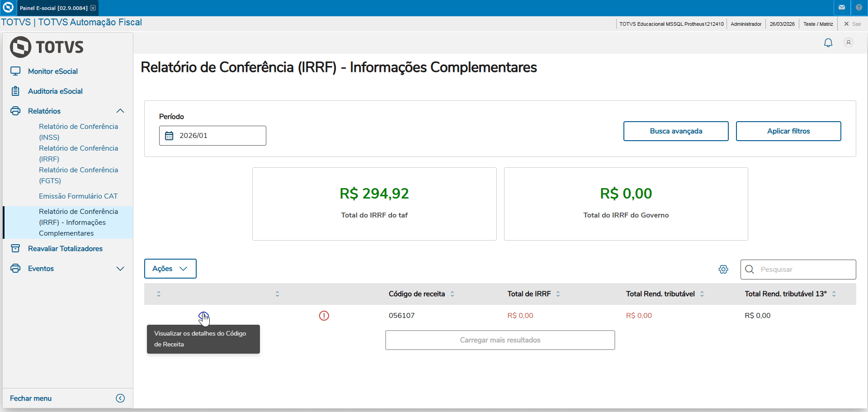
Task: Click the Auditoria eSocial clipboard icon
Action: (15, 91)
